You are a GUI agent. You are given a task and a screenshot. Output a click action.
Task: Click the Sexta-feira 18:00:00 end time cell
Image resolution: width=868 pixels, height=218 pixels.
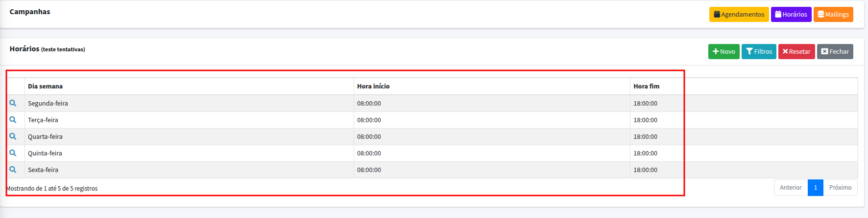click(x=645, y=170)
